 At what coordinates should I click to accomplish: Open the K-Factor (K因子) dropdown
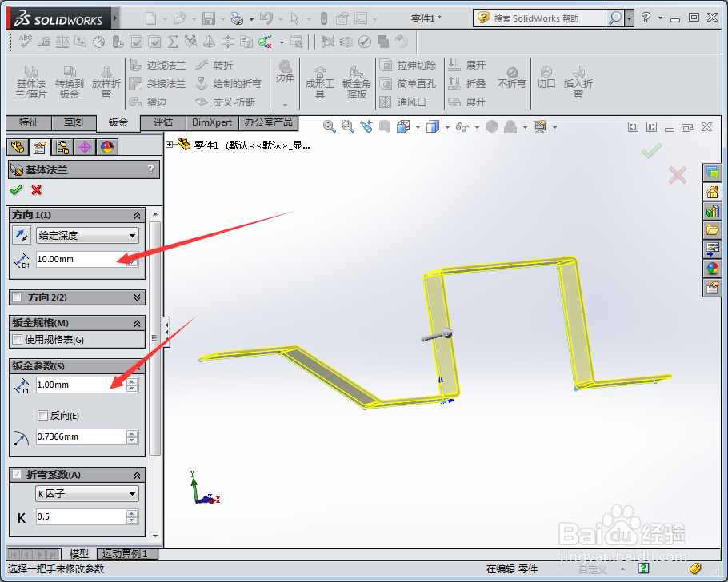(x=87, y=493)
